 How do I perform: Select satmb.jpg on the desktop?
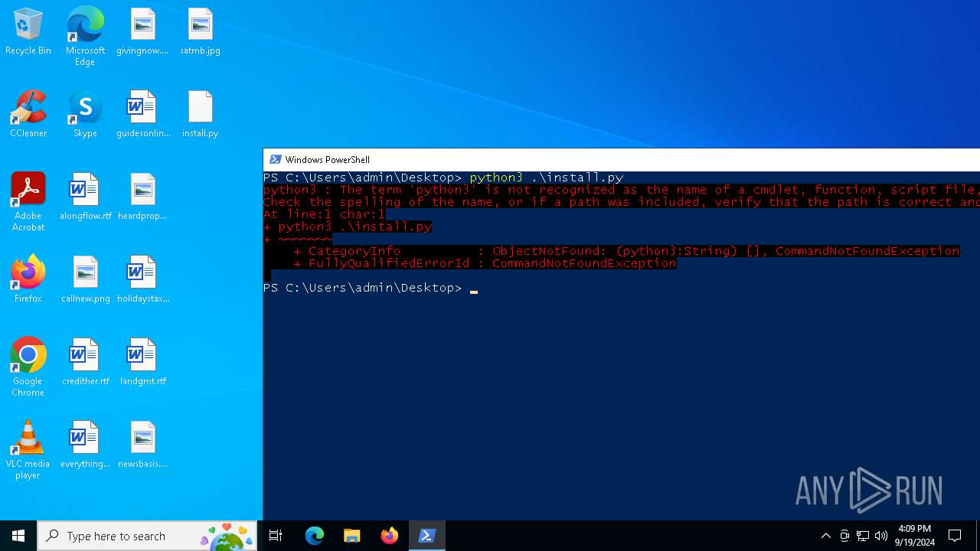coord(200,32)
